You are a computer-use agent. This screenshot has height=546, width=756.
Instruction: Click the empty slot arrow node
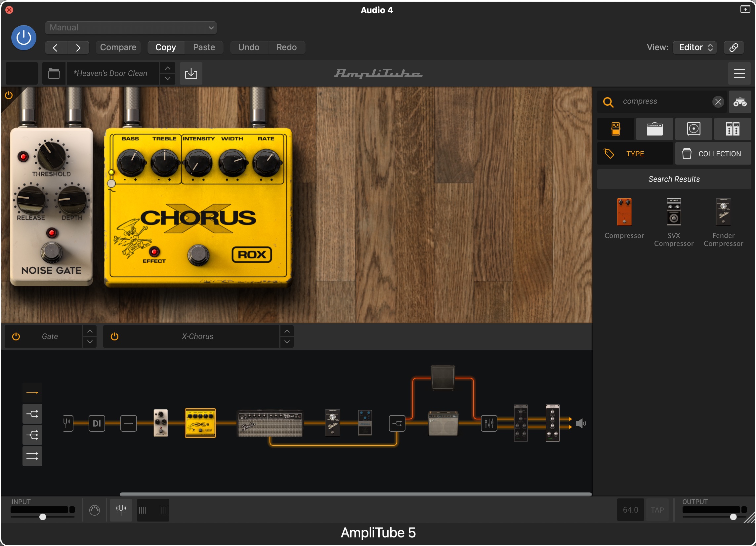[129, 423]
